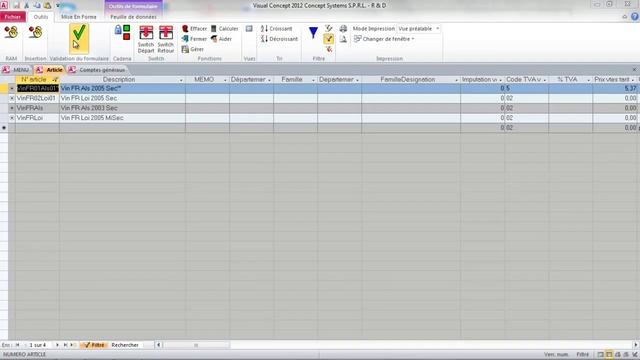Expand the VinFR02Loi01 record row
Viewport: 640px width, 360px height.
point(12,98)
